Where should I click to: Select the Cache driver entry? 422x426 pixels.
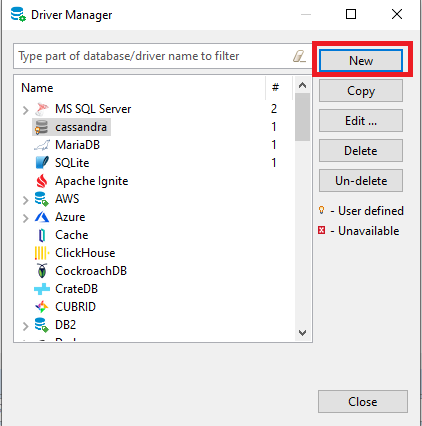[72, 235]
